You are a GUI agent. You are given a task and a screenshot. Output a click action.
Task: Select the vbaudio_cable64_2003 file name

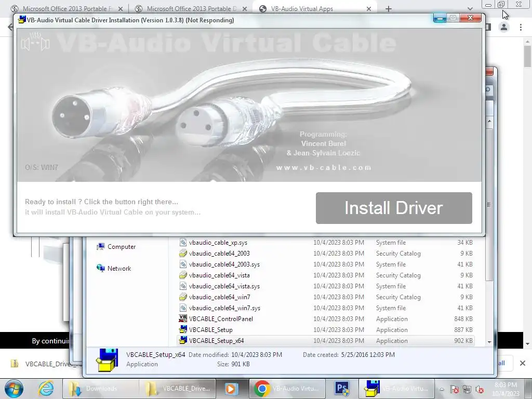219,254
